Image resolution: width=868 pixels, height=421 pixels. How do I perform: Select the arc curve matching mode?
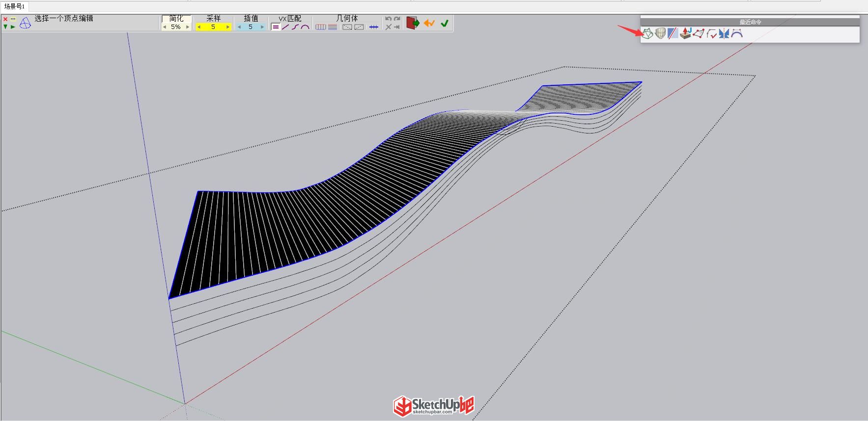[305, 27]
